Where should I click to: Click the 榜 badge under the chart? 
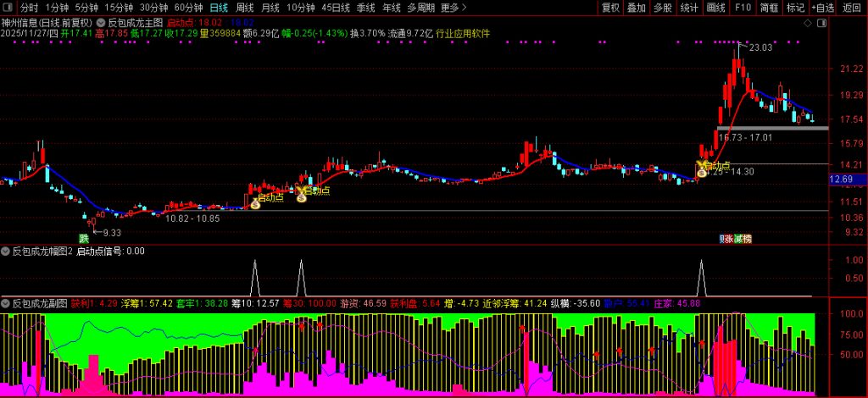[747, 239]
